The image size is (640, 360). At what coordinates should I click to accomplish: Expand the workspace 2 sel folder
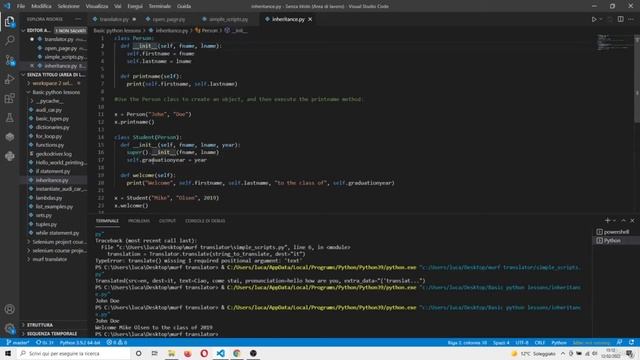tap(53, 83)
